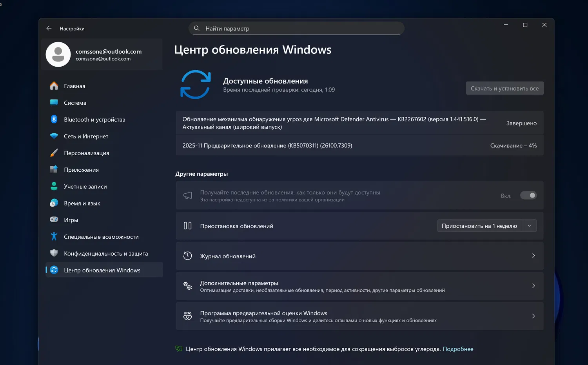The image size is (588, 365).
Task: Click the megaphone icon for latest updates
Action: click(x=188, y=195)
